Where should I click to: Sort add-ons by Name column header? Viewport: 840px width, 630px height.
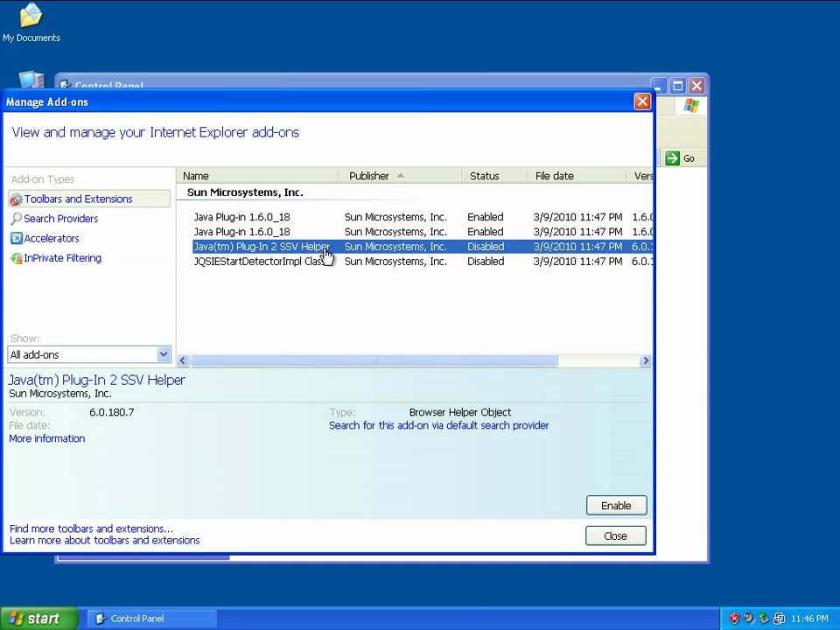(257, 176)
